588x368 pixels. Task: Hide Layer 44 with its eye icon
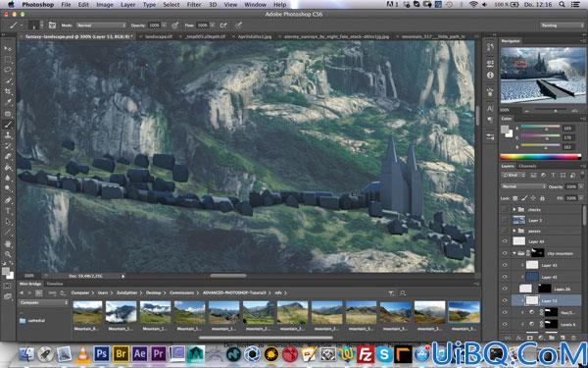[x=505, y=241]
